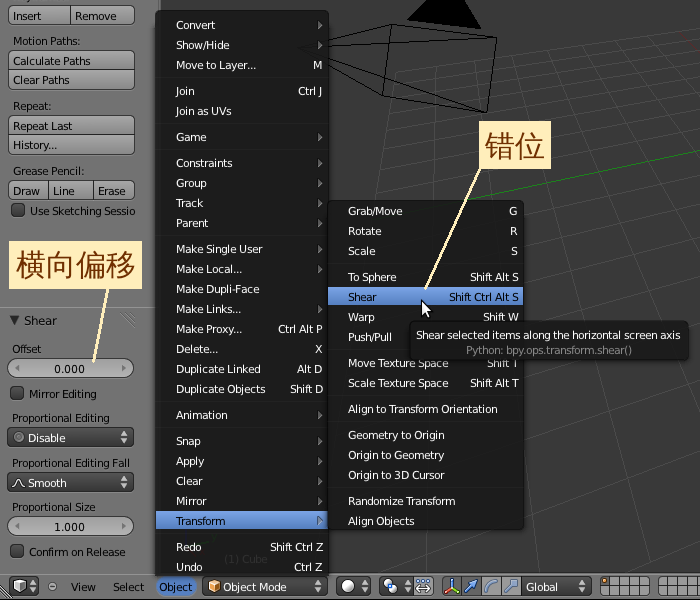Toggle the Mirror Editing checkbox
Viewport: 700px width, 600px height.
pos(17,393)
